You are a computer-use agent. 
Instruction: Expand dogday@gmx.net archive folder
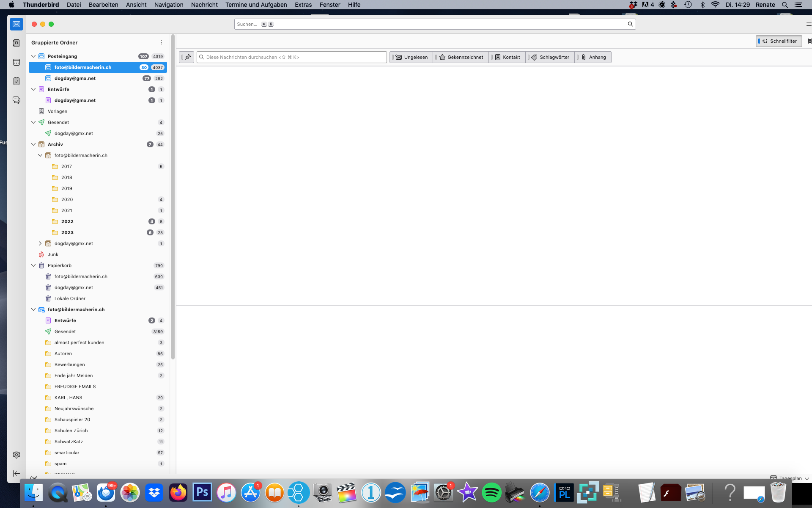pos(40,243)
